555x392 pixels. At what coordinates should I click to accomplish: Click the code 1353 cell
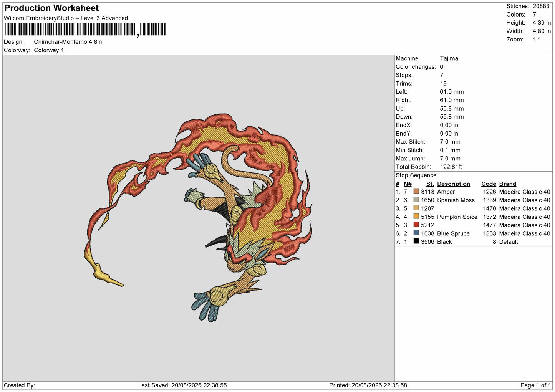coord(489,233)
